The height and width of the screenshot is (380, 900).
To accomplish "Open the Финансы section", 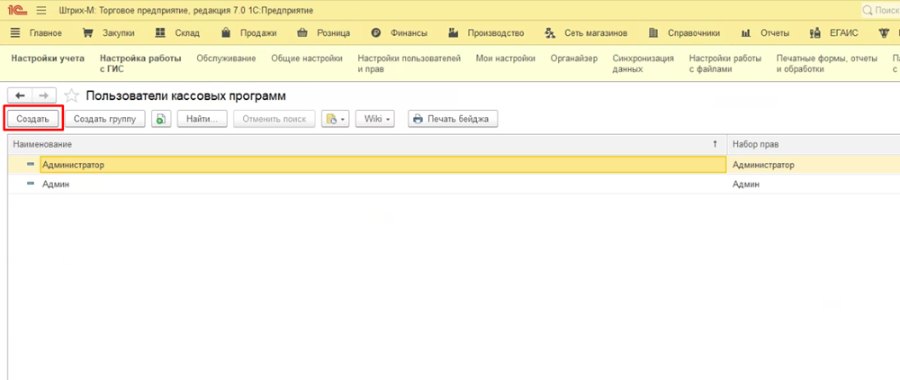I will click(409, 33).
